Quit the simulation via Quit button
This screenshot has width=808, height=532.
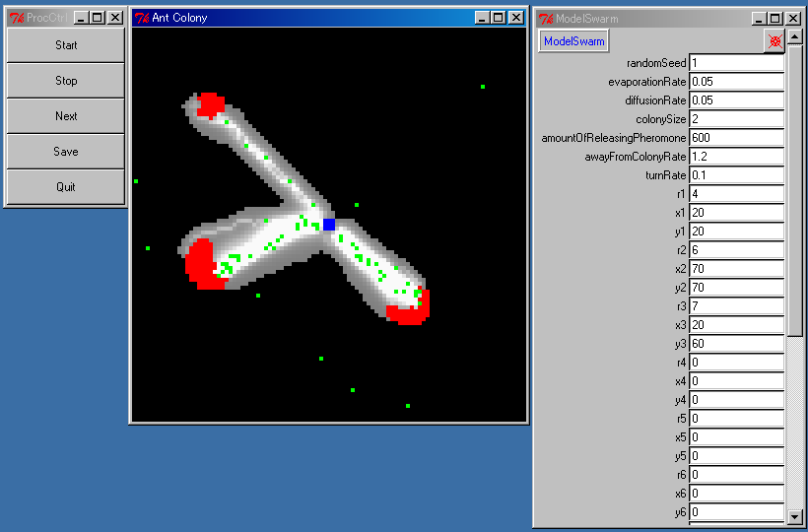pos(65,187)
